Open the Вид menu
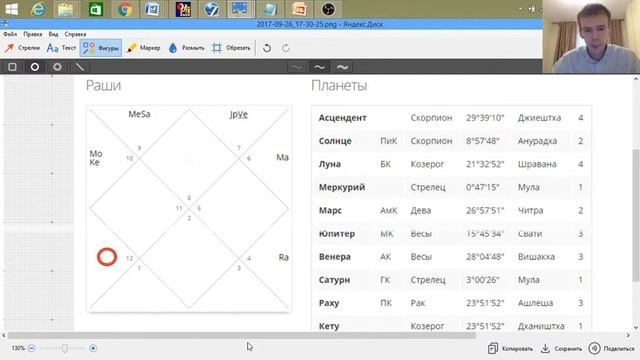Screen dimensions: 640x360 pos(53,34)
